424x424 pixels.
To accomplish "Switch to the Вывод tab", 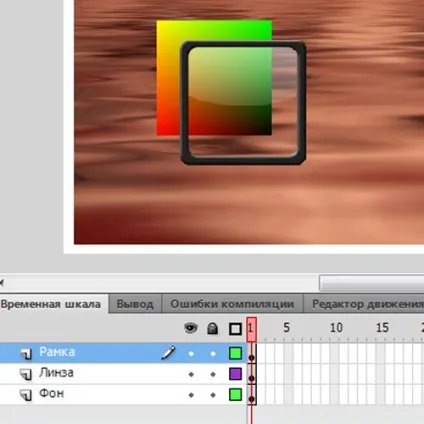I will point(135,304).
